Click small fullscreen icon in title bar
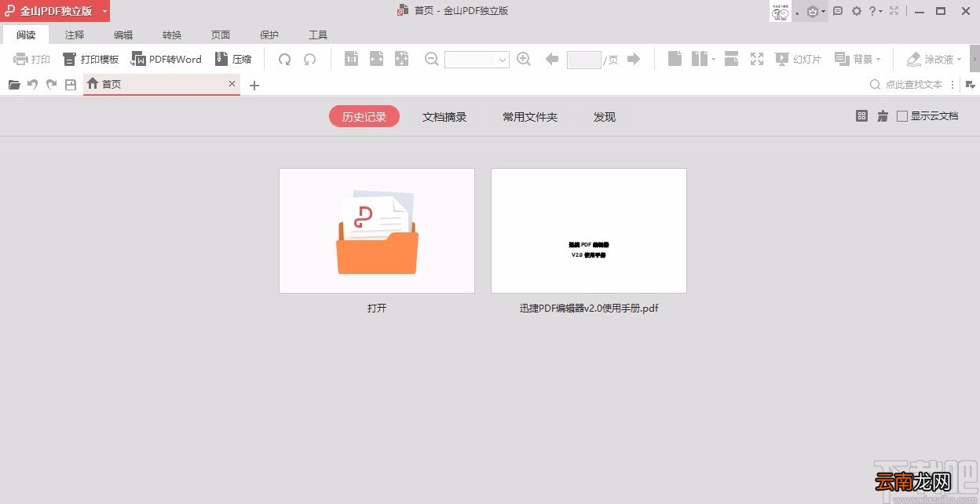Image resolution: width=980 pixels, height=504 pixels. tap(894, 11)
